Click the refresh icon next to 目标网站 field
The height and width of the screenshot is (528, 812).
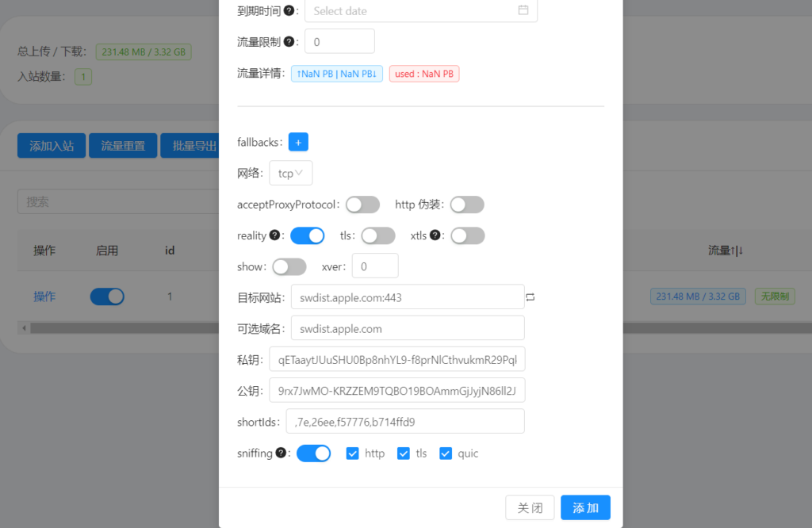click(530, 297)
